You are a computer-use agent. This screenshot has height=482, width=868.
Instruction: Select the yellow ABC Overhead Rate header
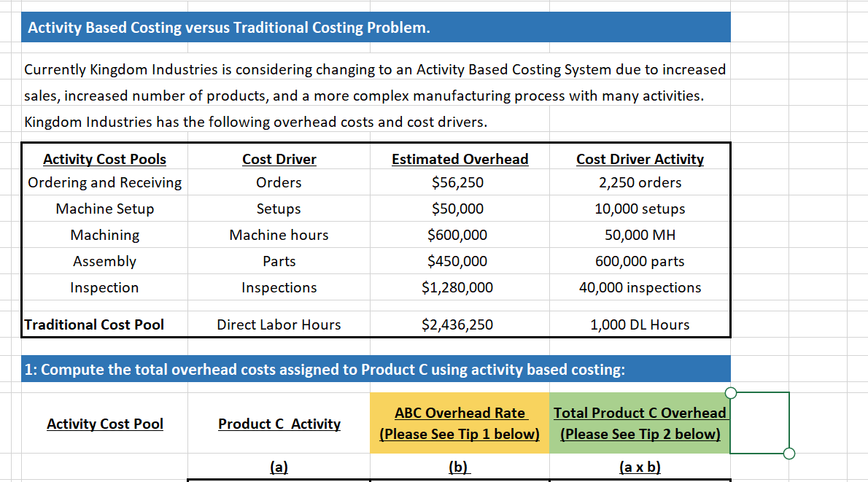coord(460,423)
